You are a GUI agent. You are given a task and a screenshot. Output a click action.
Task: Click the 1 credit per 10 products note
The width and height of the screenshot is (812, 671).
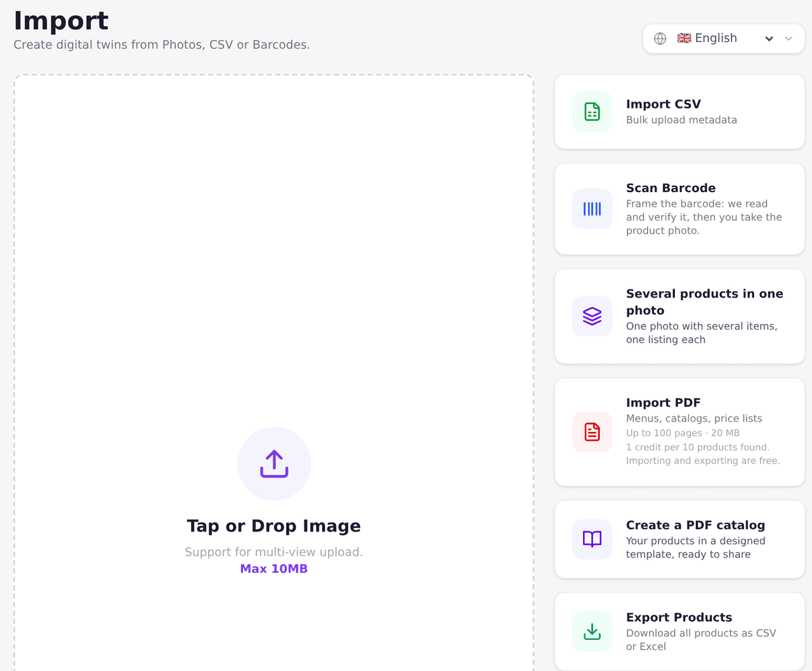coord(698,447)
